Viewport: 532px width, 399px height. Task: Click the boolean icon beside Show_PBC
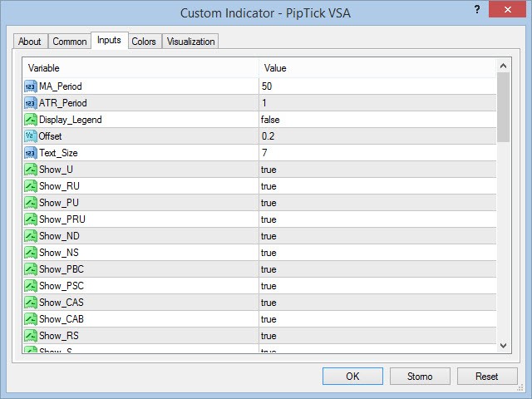31,269
